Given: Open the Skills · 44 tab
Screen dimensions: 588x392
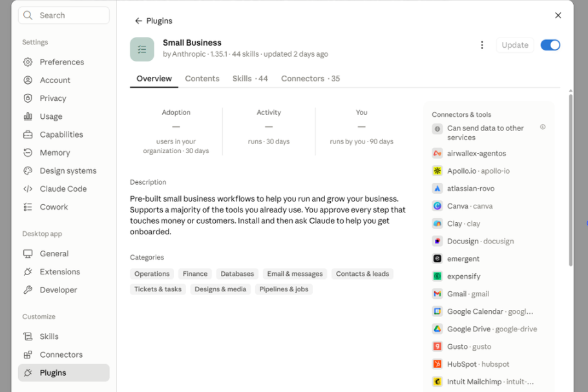Looking at the screenshot, I should click(x=250, y=79).
